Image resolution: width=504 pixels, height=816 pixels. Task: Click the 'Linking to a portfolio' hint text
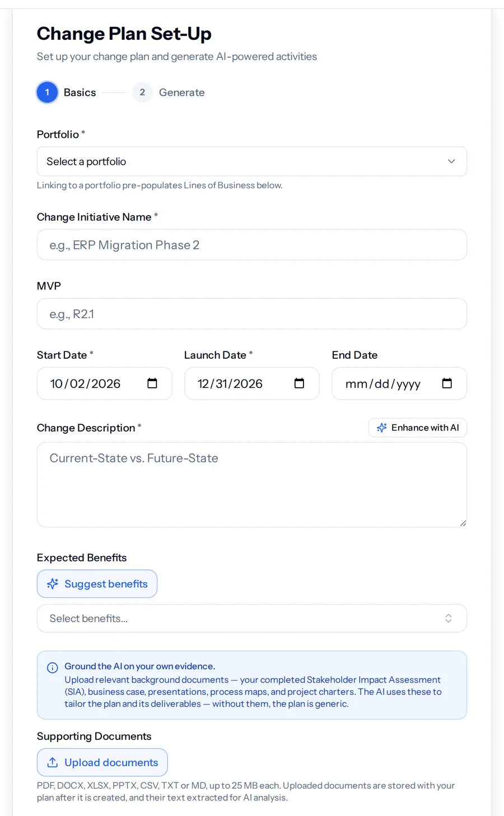(160, 186)
